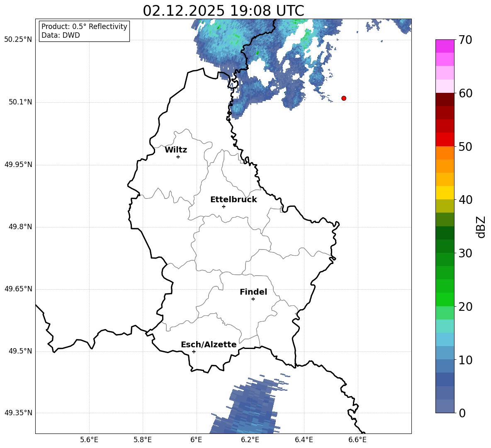Click the 20 tick on the colorbar
Screen dimensions: 491x448
465,306
